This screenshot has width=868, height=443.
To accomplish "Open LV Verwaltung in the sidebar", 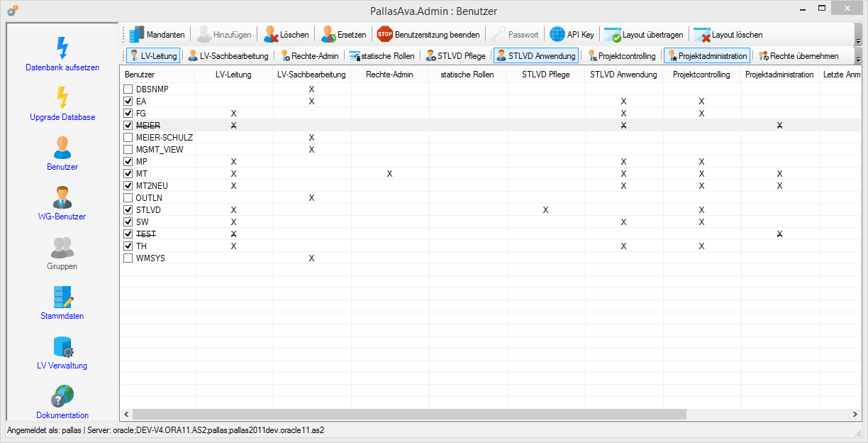I will (62, 351).
